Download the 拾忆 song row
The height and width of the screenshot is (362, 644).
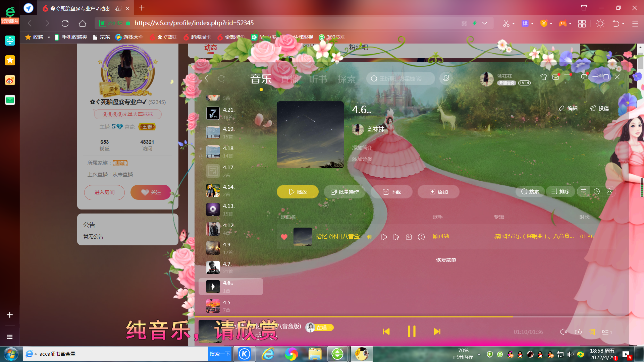(409, 237)
